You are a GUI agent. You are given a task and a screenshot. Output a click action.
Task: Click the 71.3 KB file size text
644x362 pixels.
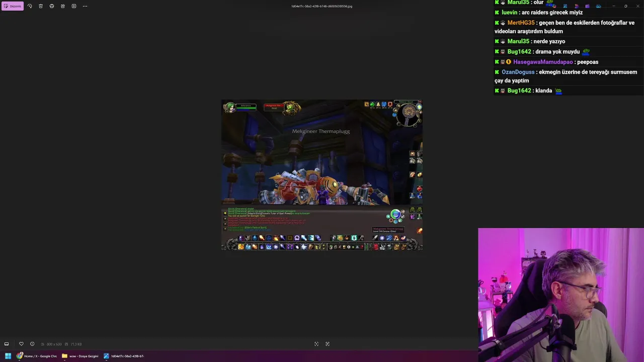tap(76, 344)
